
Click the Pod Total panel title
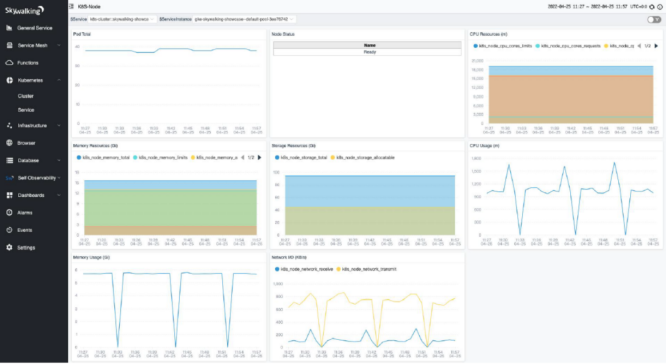(x=82, y=34)
